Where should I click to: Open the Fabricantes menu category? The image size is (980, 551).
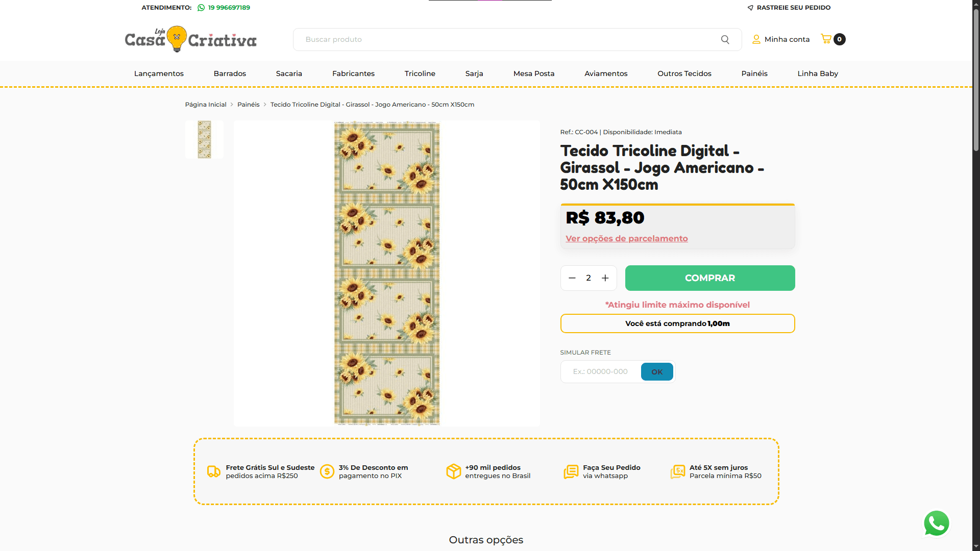[x=353, y=73]
